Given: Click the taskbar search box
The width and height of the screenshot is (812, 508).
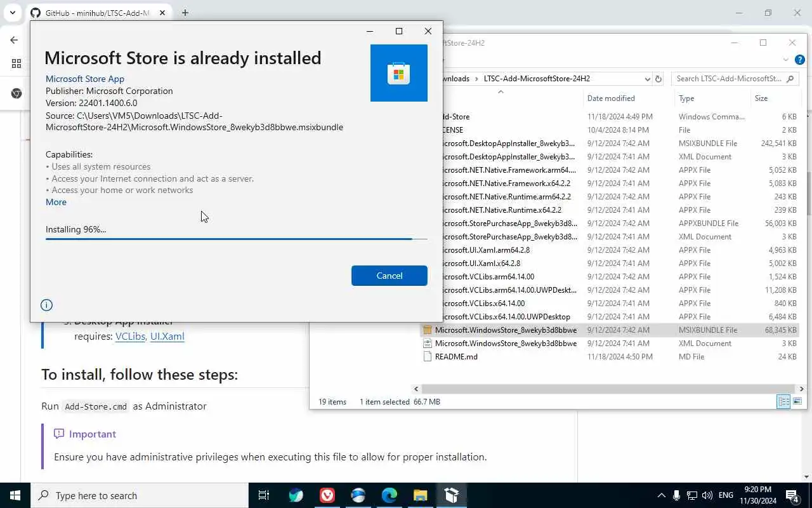Looking at the screenshot, I should click(x=140, y=495).
